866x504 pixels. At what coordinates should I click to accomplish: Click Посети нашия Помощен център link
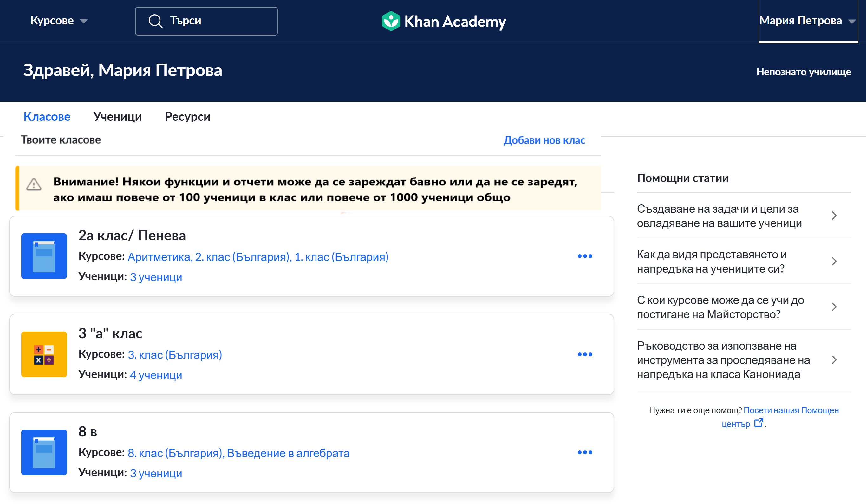pos(791,410)
